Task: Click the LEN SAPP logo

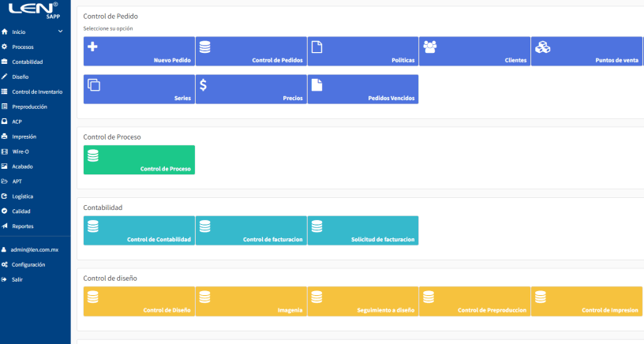Action: pyautogui.click(x=35, y=11)
